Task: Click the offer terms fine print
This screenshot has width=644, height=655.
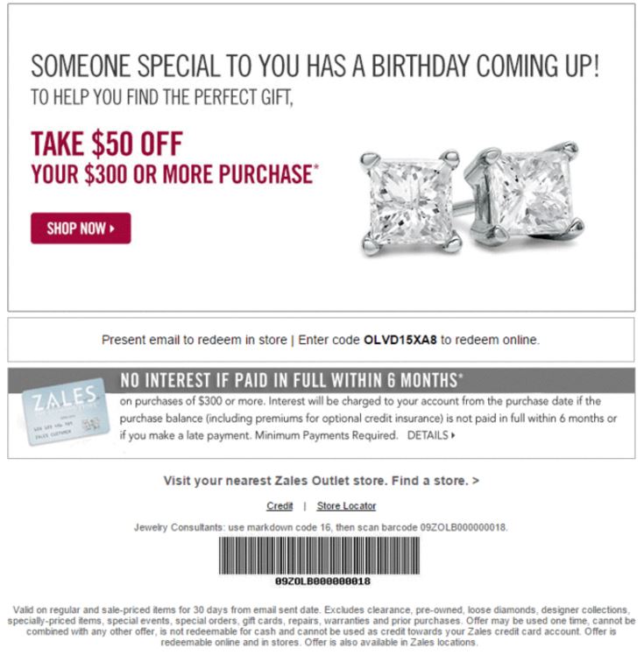Action: (322, 626)
